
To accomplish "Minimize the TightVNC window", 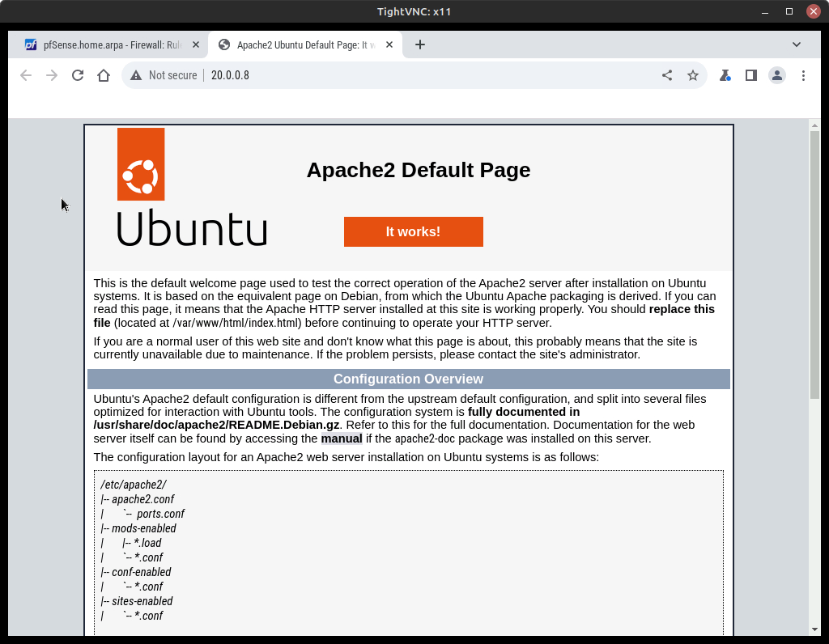I will click(x=764, y=11).
